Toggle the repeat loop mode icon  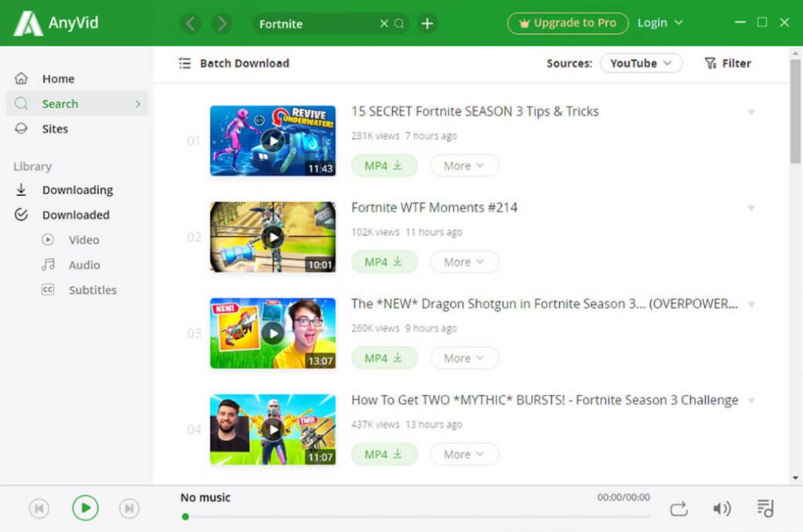point(678,509)
